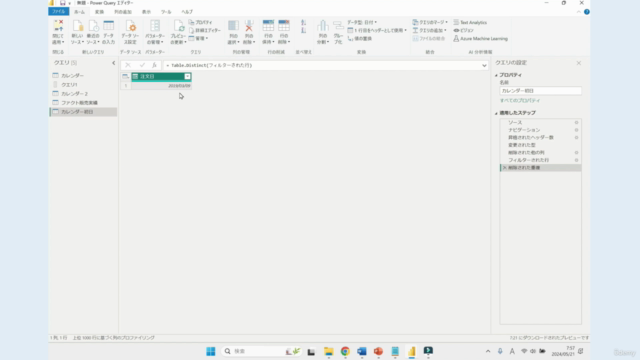Open 新しいソース (New Source) in the ribbon
This screenshot has height=360, width=640.
pyautogui.click(x=77, y=32)
